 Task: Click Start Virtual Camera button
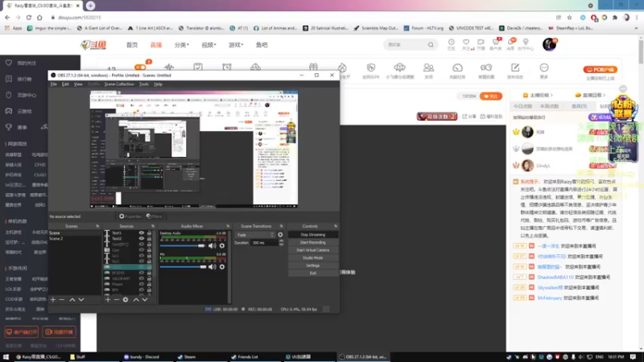pos(313,250)
